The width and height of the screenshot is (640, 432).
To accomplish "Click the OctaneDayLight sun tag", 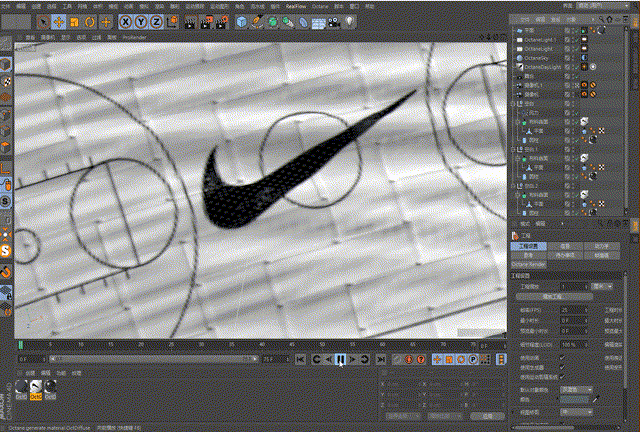I will 584,67.
